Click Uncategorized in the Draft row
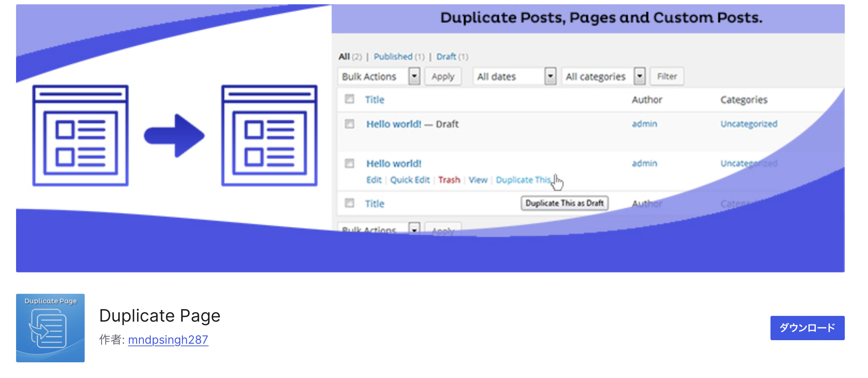 pos(749,124)
